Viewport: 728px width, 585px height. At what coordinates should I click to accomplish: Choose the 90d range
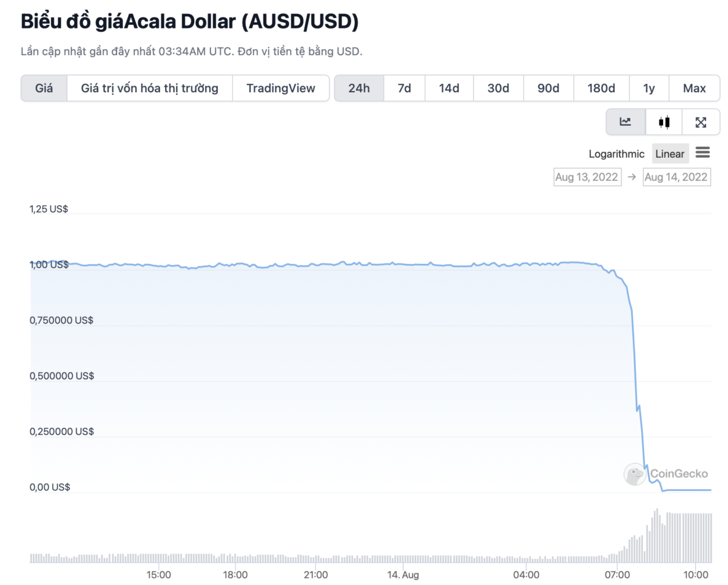(x=548, y=88)
